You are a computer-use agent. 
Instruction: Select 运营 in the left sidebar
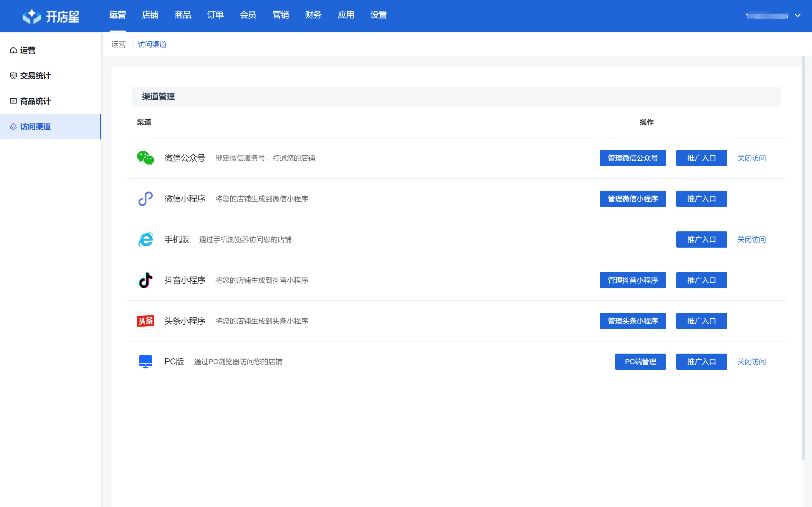50,50
